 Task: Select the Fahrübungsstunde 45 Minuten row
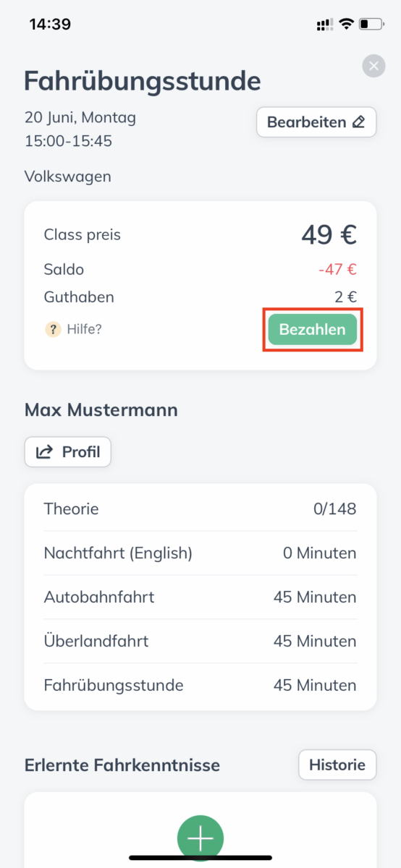[x=200, y=685]
